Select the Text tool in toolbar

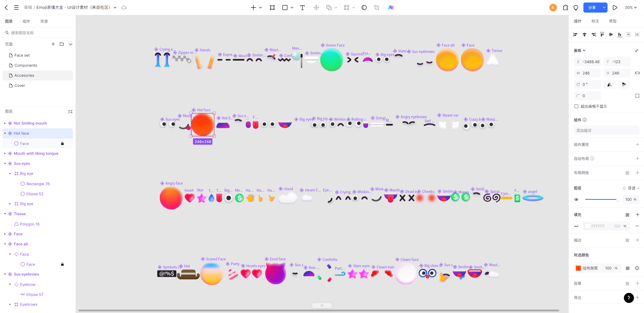click(302, 8)
